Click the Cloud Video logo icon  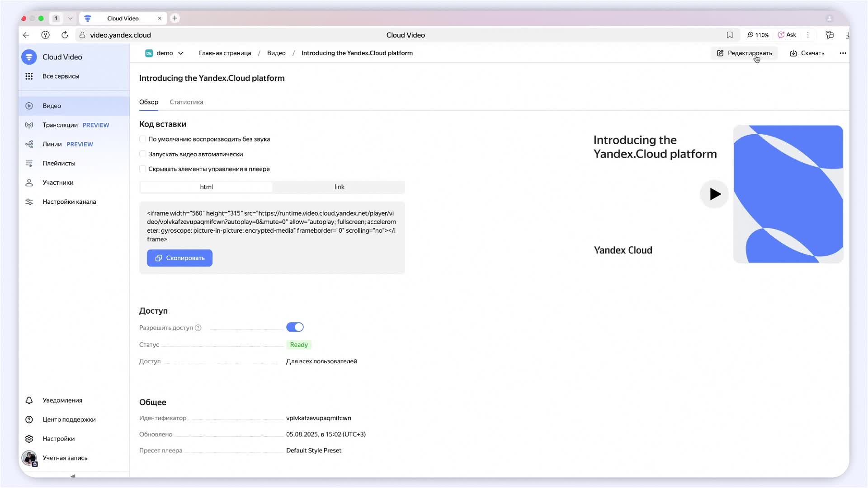[x=29, y=57]
